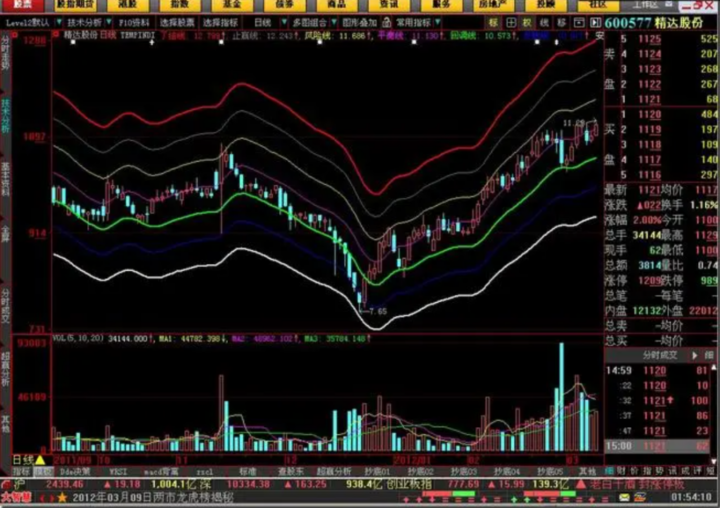This screenshot has height=508, width=720.
Task: Click the 600577 精达股份 stock title
Action: [x=661, y=20]
